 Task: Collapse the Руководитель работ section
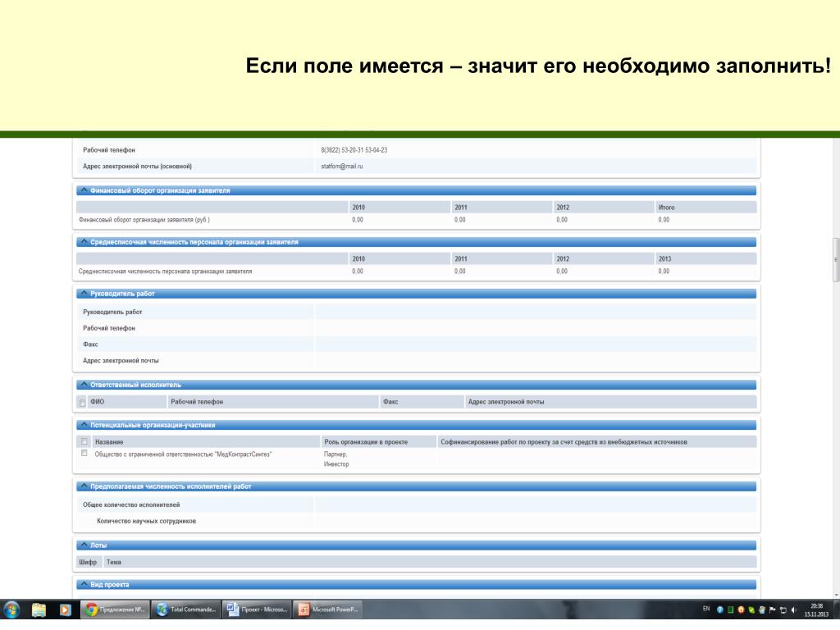[x=84, y=294]
